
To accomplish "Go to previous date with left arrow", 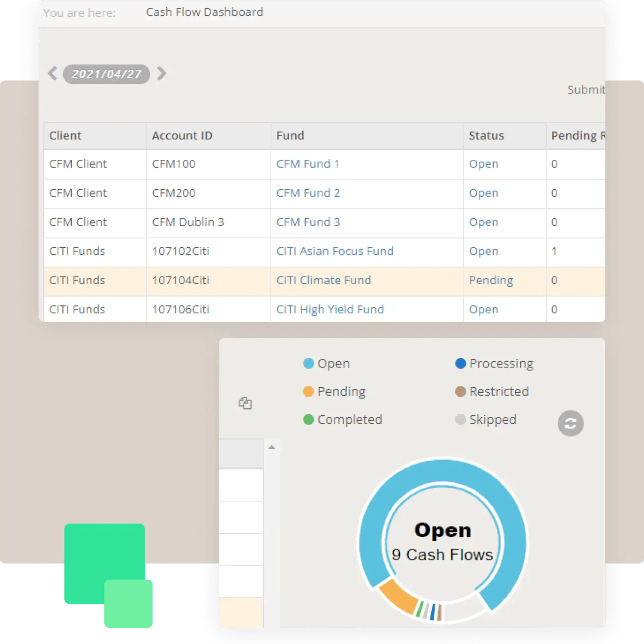I will [52, 73].
